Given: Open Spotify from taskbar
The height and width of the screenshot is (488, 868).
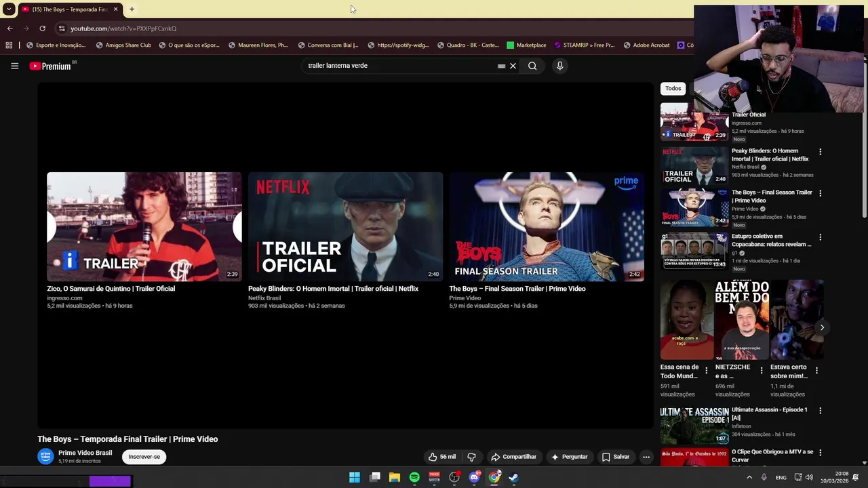Looking at the screenshot, I should pyautogui.click(x=414, y=477).
